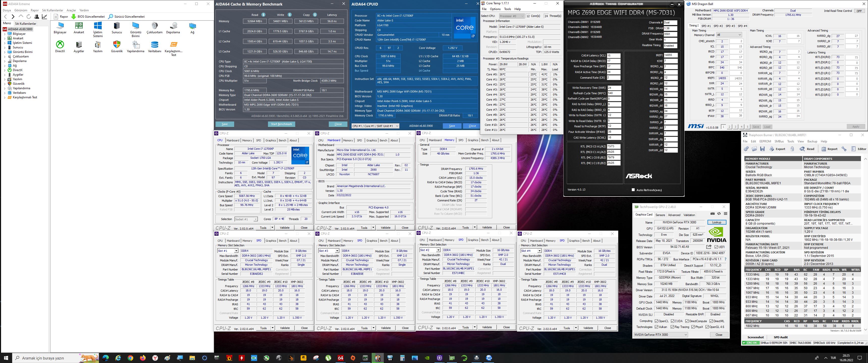Open GPU-Z hamburger menu icon
The height and width of the screenshot is (363, 868).
[725, 214]
